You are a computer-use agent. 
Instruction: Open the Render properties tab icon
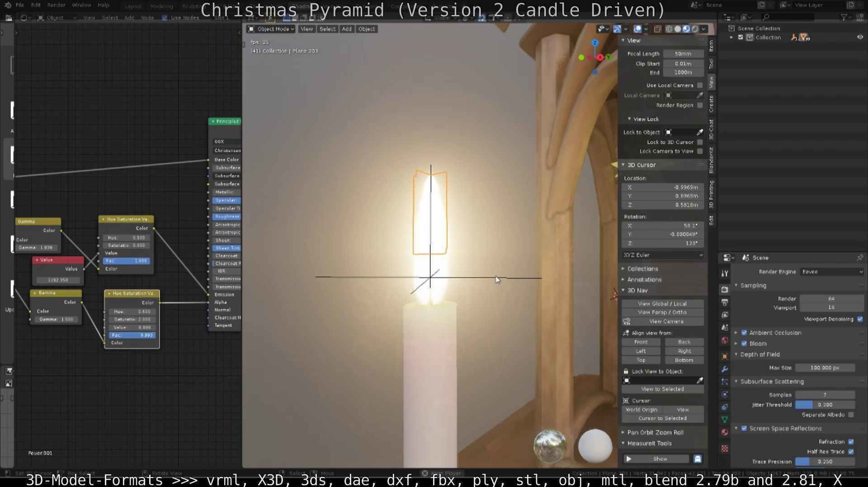click(725, 290)
